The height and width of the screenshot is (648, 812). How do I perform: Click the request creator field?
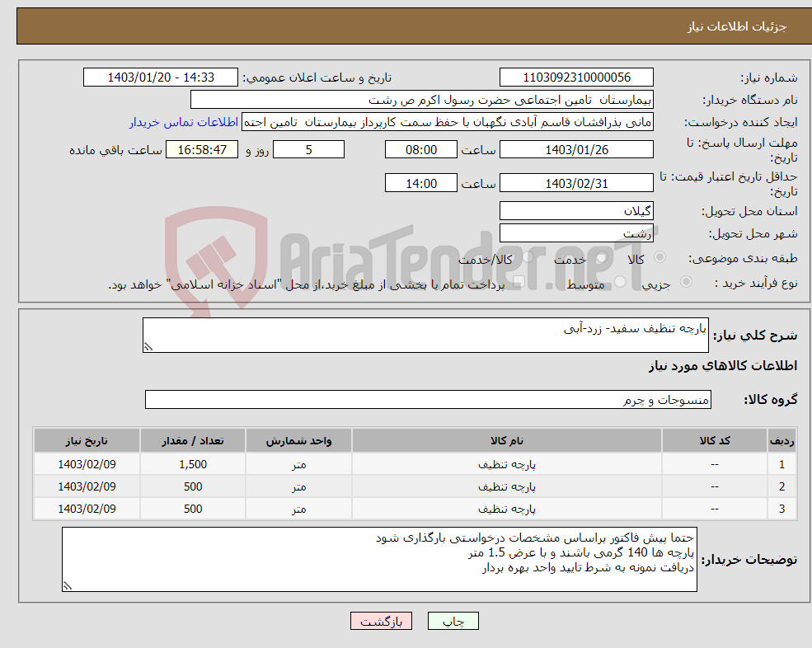[x=448, y=122]
